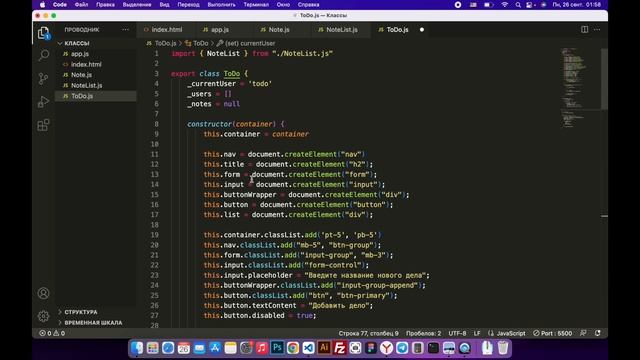Click Строка 77, столбец 9 status item
The width and height of the screenshot is (640, 360).
[368, 333]
